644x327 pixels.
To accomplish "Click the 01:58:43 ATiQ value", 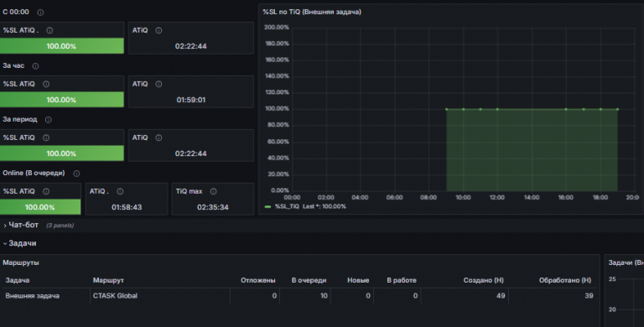I will 127,207.
